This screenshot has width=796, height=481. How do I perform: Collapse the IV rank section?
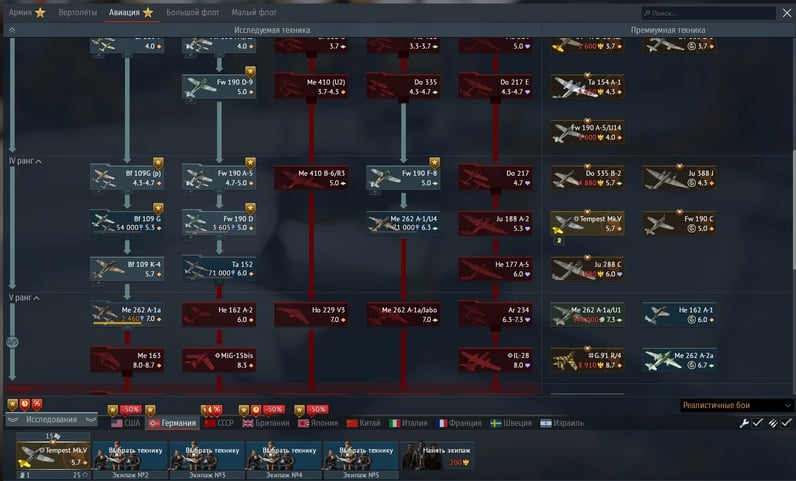coord(38,161)
